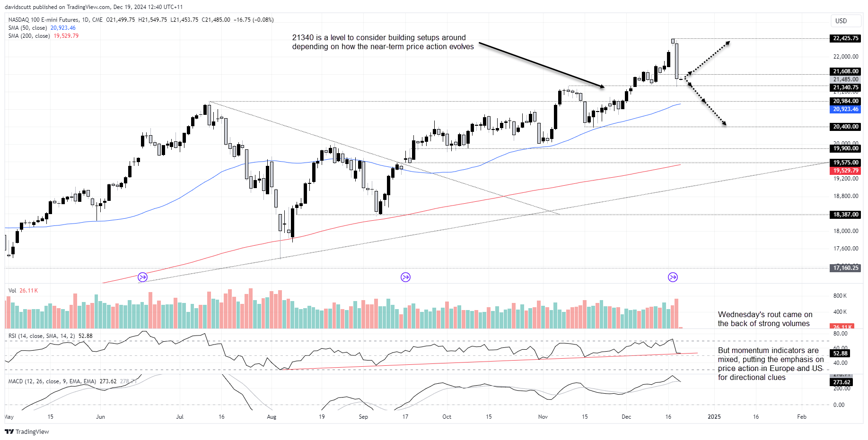Click the 21,608.00 price level label
The image size is (868, 440).
(x=845, y=71)
